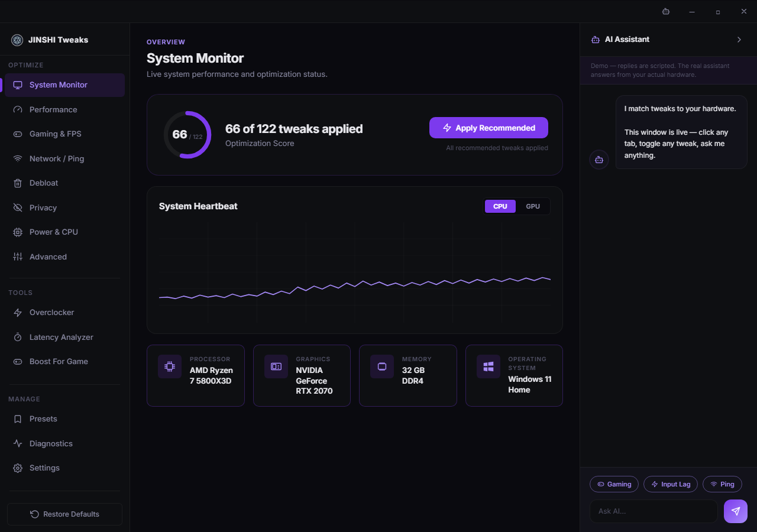Click the Overclocker lightning icon
The height and width of the screenshot is (532, 757).
click(x=18, y=313)
